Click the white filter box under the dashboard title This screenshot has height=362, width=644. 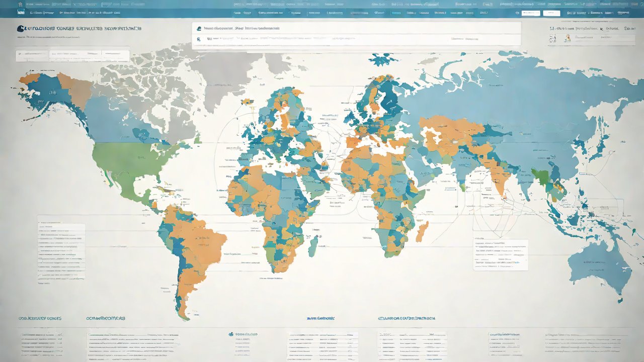(72, 54)
